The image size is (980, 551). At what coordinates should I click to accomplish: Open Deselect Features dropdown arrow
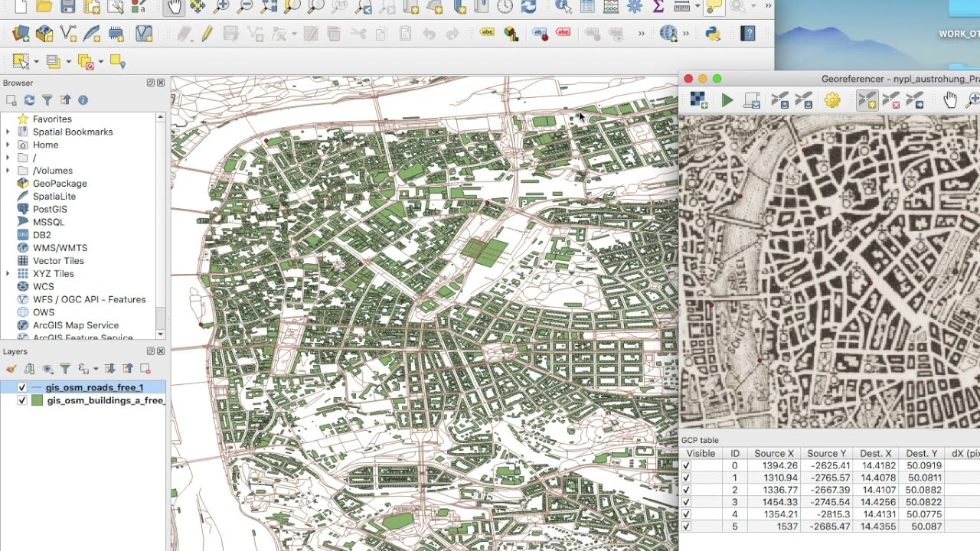[100, 62]
